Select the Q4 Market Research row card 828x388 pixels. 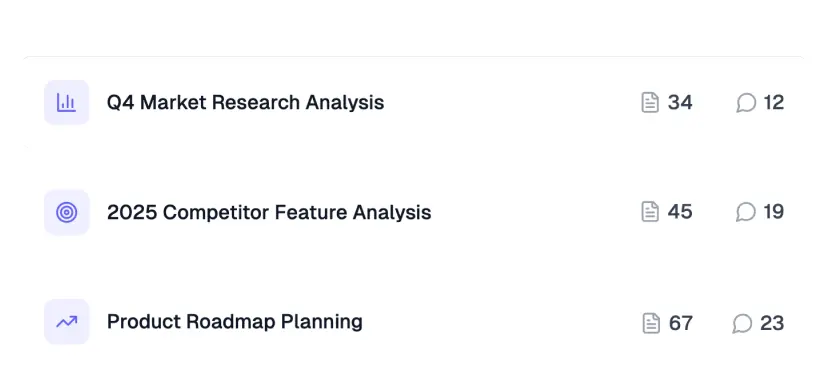pos(414,102)
